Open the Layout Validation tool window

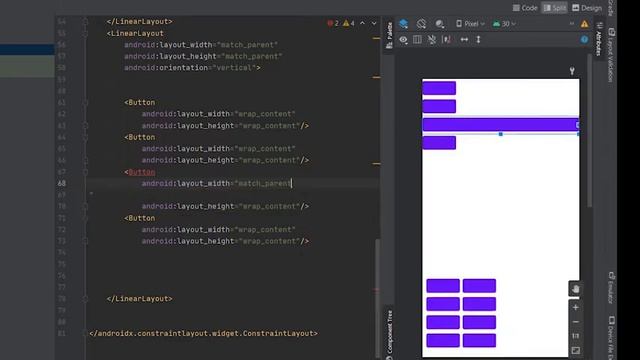pyautogui.click(x=611, y=55)
